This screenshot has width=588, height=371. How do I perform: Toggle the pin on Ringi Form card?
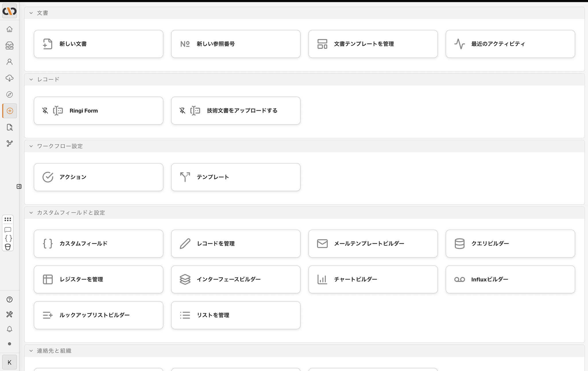45,111
